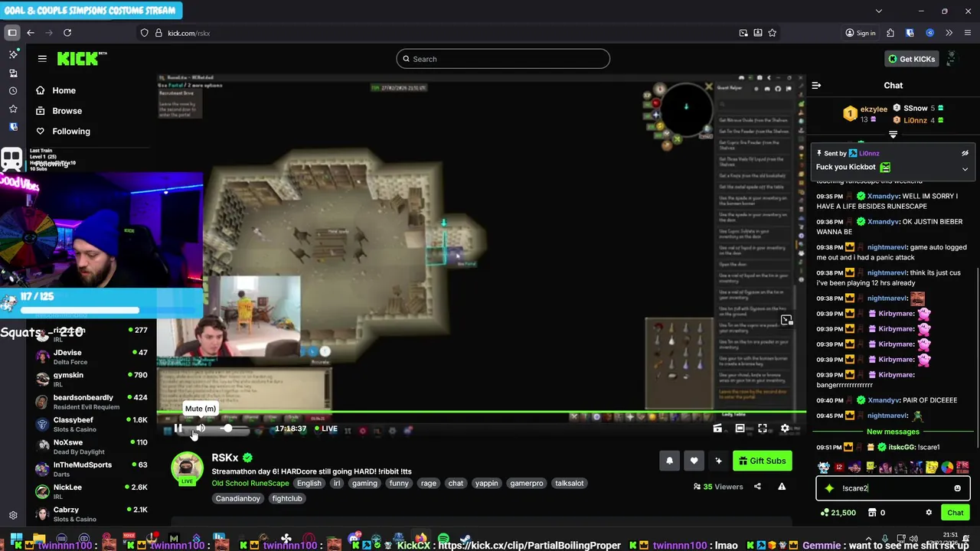Click the sparkle KICKs button

click(718, 461)
